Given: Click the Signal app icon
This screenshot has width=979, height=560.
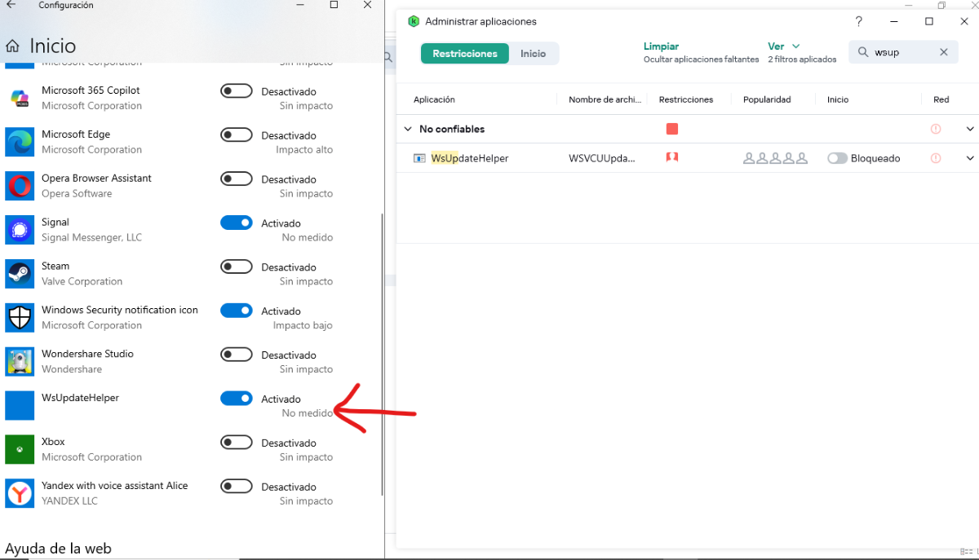Looking at the screenshot, I should click(x=20, y=230).
